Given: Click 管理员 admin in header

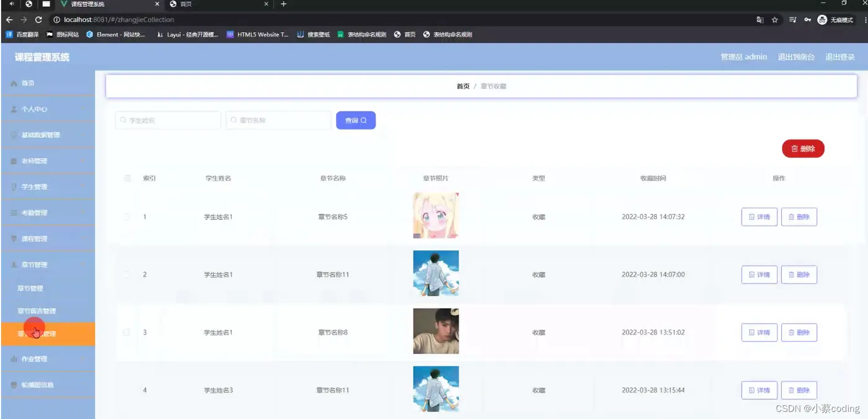Looking at the screenshot, I should [x=743, y=57].
